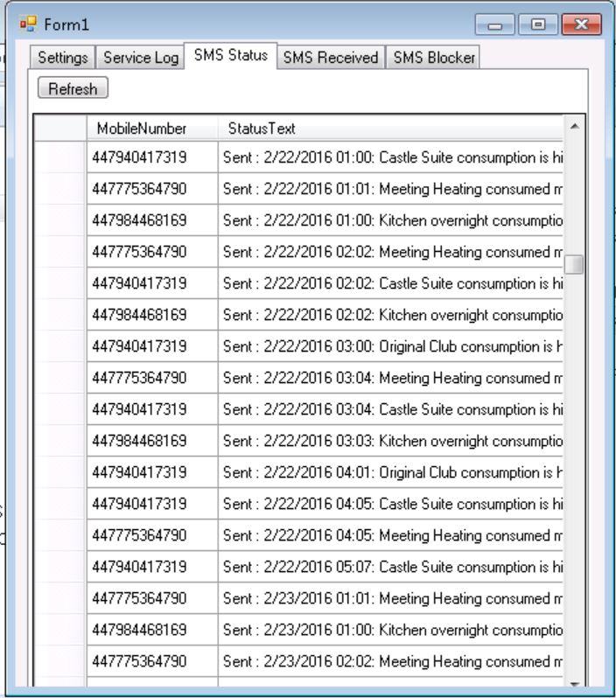
Task: Select the 2/22/2016 04:01 Original Club status cell
Action: [x=389, y=472]
